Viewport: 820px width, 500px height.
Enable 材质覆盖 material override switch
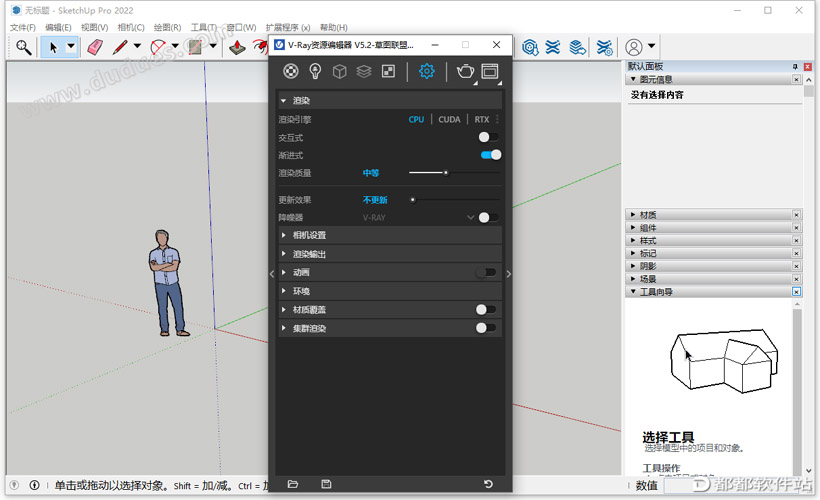point(486,310)
